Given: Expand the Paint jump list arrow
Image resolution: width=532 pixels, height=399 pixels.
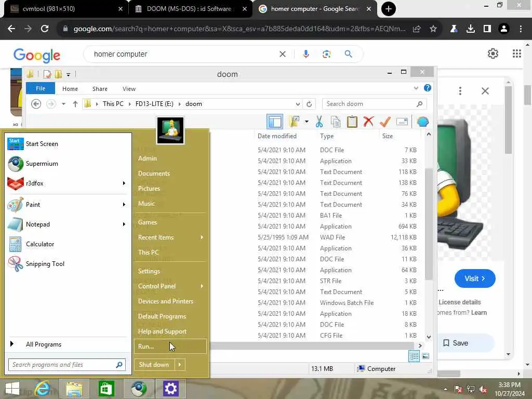Looking at the screenshot, I should click(x=124, y=205).
